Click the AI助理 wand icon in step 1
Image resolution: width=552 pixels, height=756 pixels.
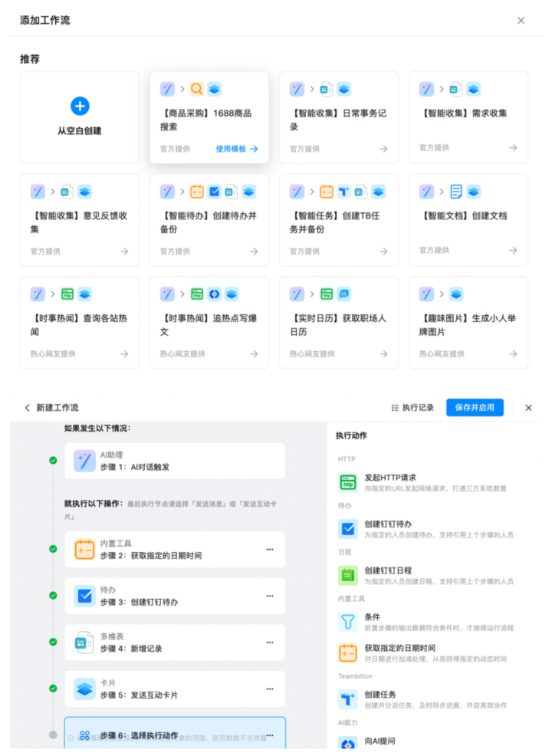click(84, 461)
